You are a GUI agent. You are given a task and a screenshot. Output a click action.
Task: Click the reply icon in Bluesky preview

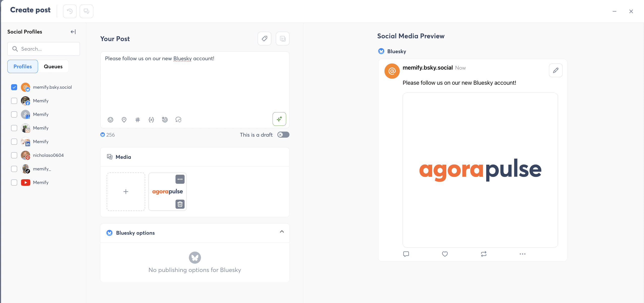pos(406,254)
